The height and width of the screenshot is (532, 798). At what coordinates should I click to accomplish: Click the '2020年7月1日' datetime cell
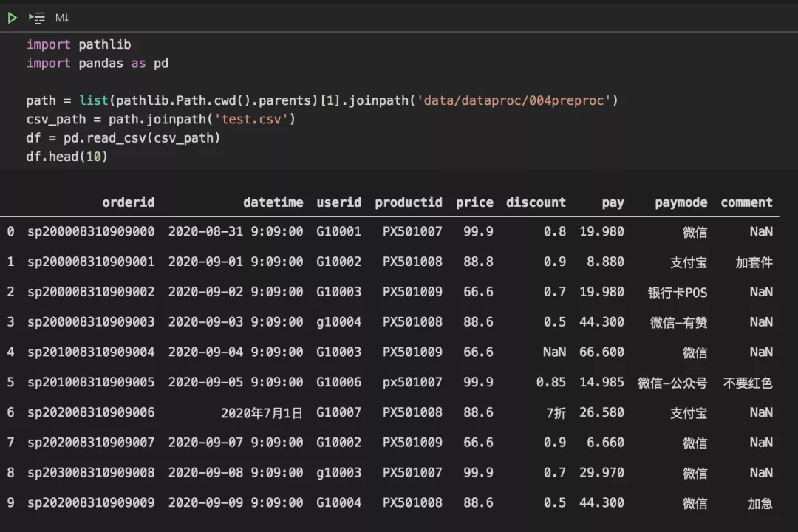[262, 412]
